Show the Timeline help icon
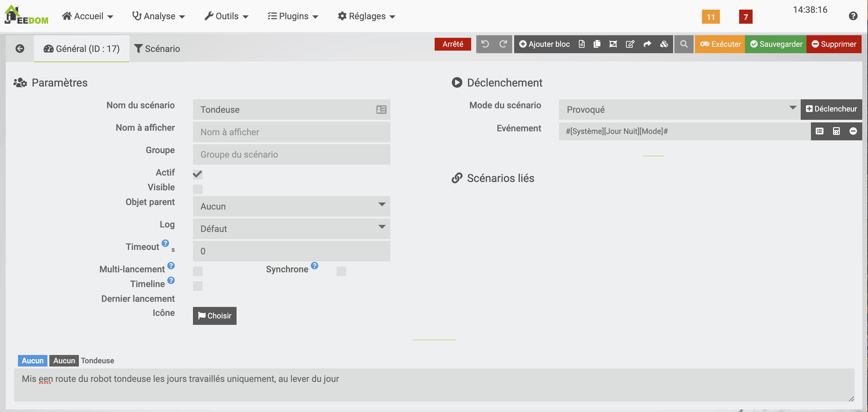This screenshot has width=868, height=412. tap(171, 280)
